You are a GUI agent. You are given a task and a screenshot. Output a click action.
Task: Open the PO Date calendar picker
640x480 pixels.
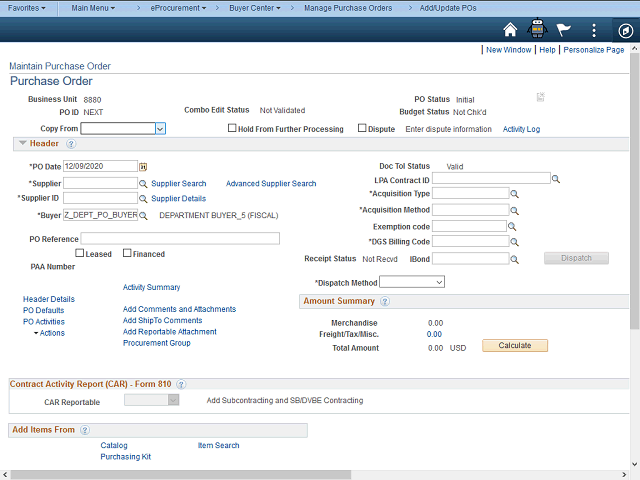tap(143, 166)
